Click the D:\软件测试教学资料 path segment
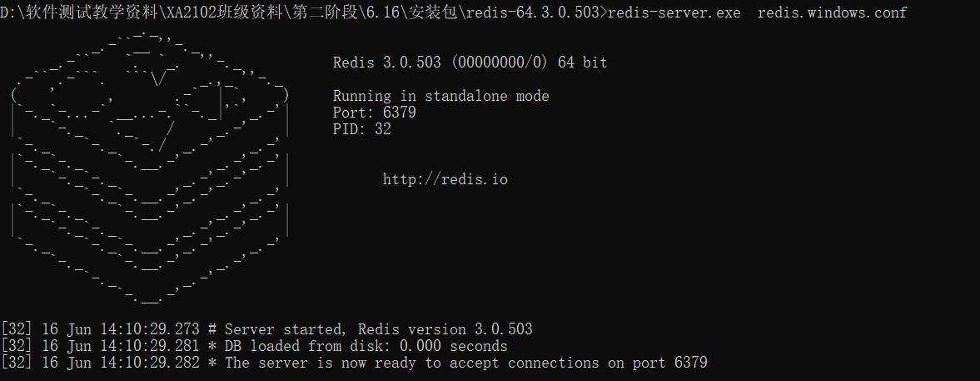This screenshot has height=381, width=980. point(73,13)
